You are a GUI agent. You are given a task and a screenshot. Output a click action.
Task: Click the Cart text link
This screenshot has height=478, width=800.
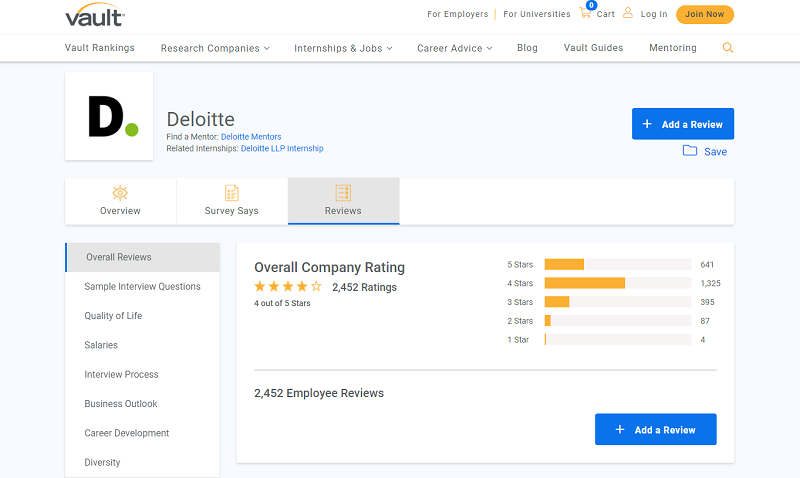point(606,14)
